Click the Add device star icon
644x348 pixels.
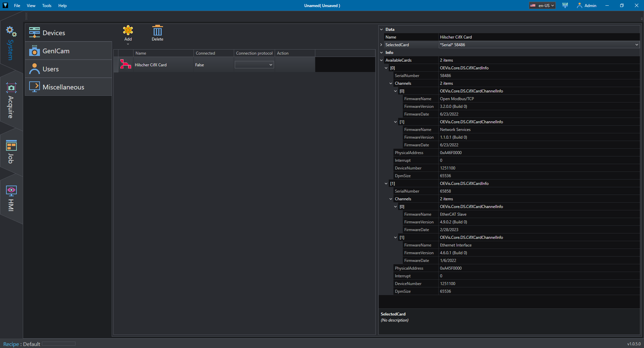(x=128, y=30)
